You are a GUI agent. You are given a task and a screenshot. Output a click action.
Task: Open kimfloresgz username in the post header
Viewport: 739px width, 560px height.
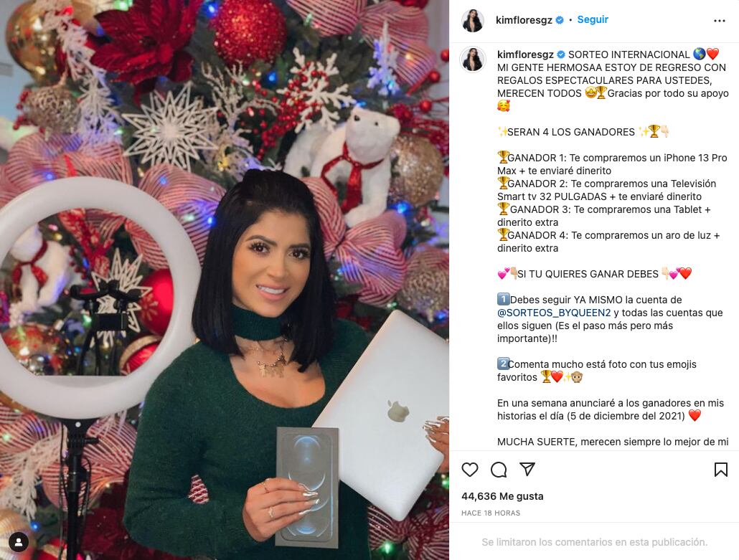[524, 20]
